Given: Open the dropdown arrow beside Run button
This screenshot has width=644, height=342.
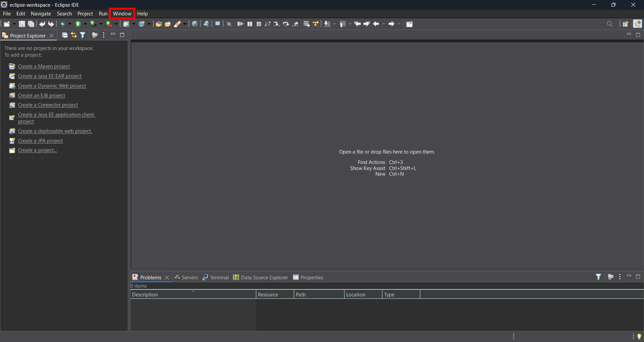Looking at the screenshot, I should point(85,24).
